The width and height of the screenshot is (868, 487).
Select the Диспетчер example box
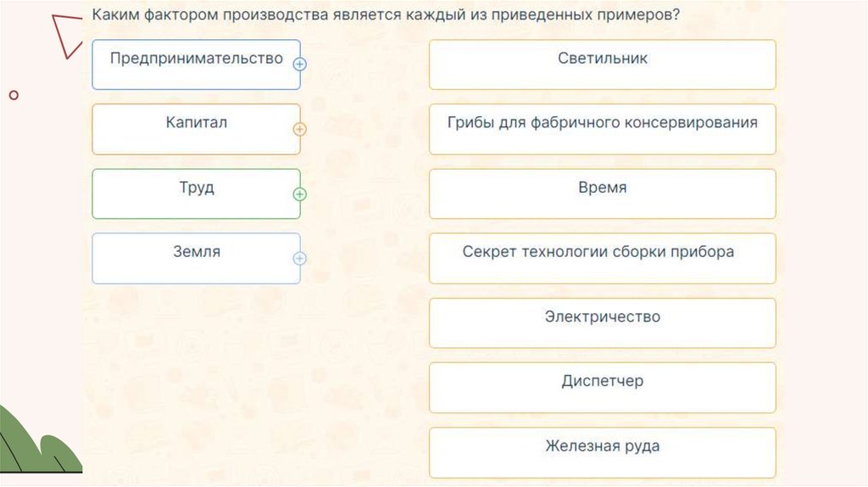(602, 387)
